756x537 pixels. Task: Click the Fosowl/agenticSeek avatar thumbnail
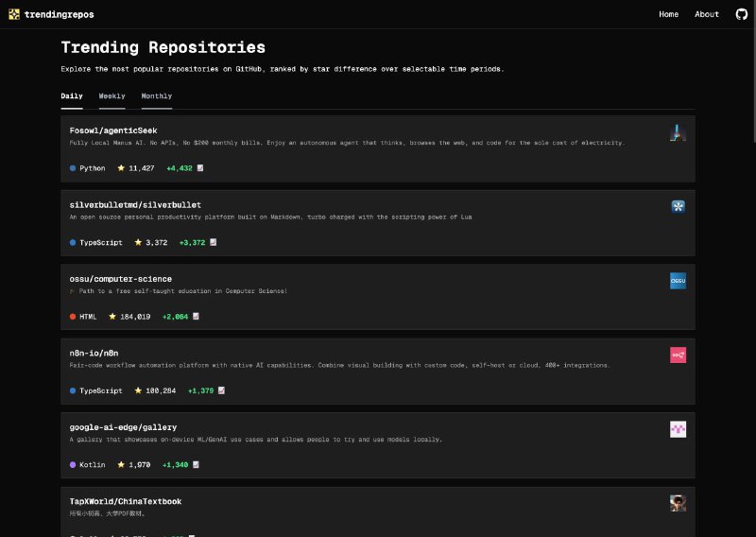click(x=678, y=132)
